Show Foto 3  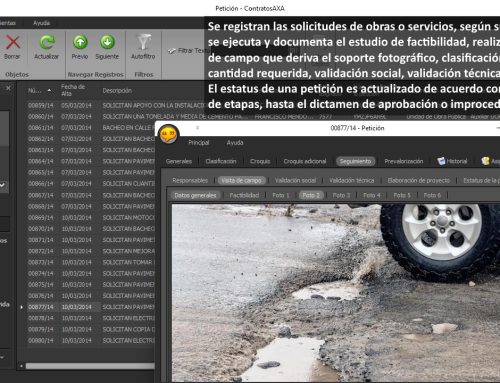[x=341, y=195]
